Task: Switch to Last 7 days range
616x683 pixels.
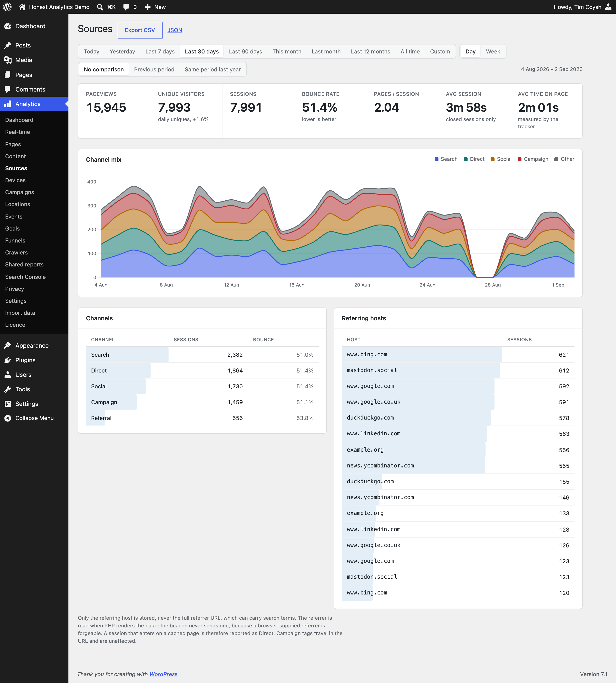Action: (x=160, y=52)
